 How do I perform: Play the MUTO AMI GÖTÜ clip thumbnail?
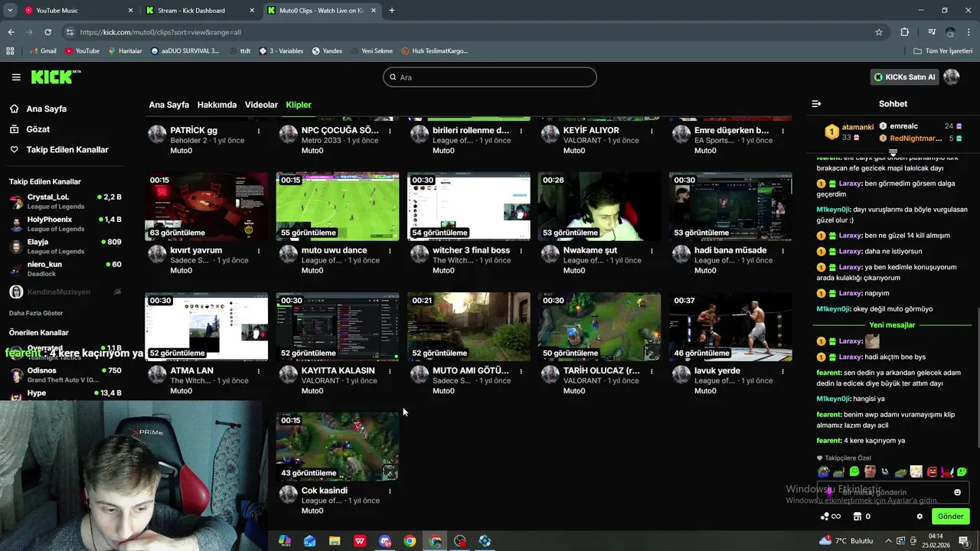469,327
